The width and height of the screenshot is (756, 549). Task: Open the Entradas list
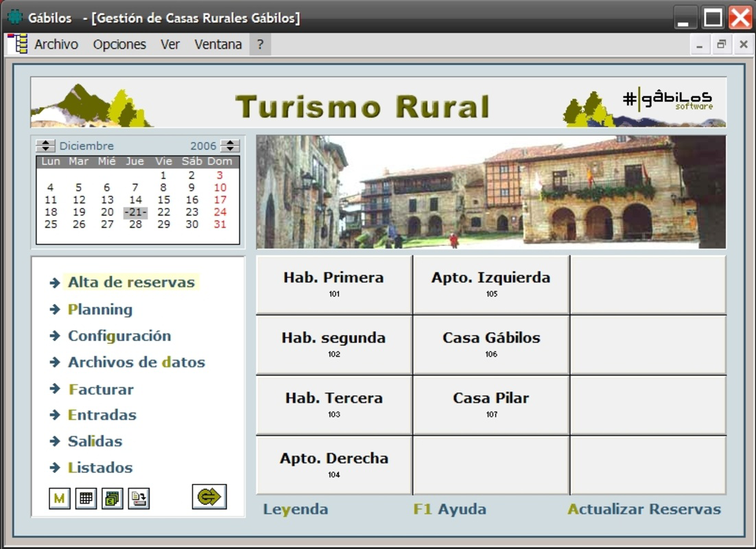(x=102, y=415)
